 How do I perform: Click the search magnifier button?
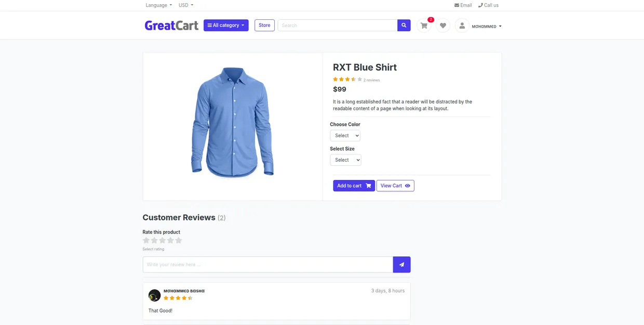click(404, 25)
